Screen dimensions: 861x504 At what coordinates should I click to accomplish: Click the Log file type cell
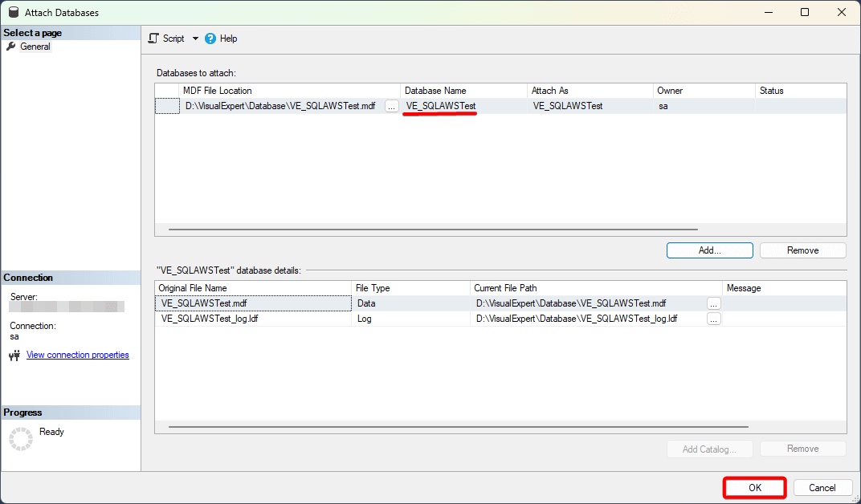pos(410,319)
